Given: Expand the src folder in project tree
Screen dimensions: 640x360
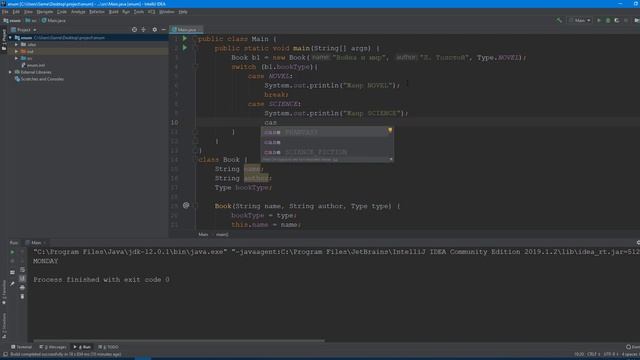Looking at the screenshot, I should coord(16,58).
